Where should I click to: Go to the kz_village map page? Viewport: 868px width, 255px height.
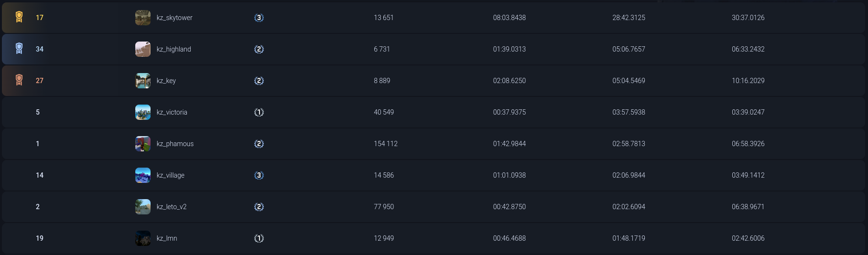coord(170,175)
